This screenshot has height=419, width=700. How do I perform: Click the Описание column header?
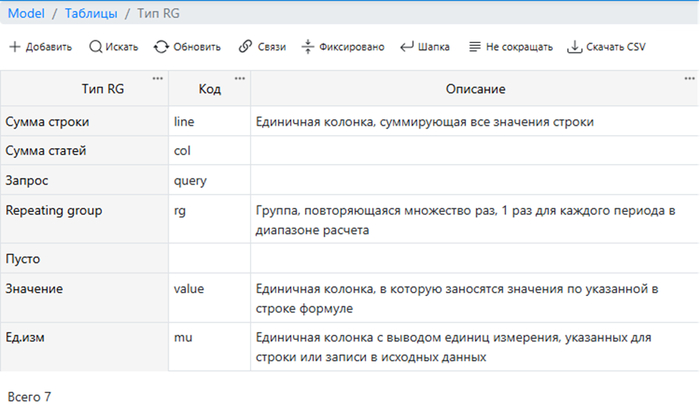click(474, 90)
